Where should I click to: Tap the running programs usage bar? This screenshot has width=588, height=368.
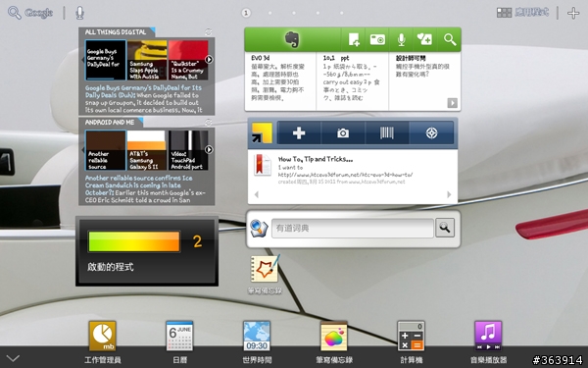134,241
